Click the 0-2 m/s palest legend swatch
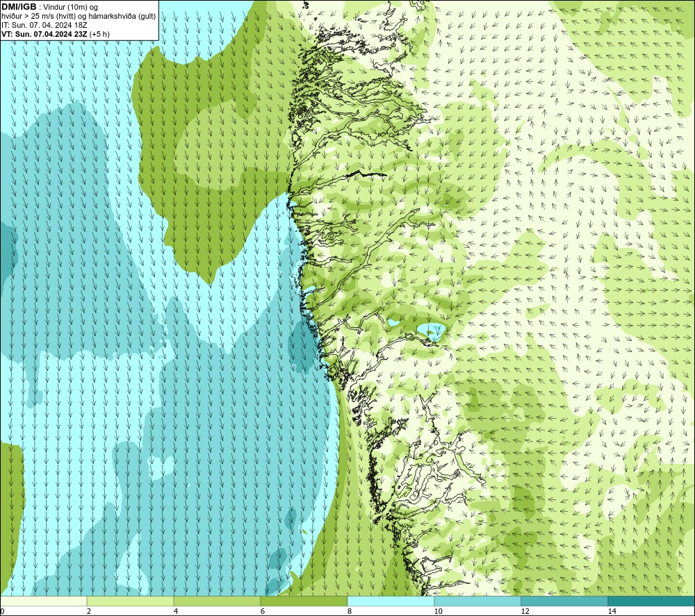This screenshot has width=695, height=616. [x=43, y=601]
